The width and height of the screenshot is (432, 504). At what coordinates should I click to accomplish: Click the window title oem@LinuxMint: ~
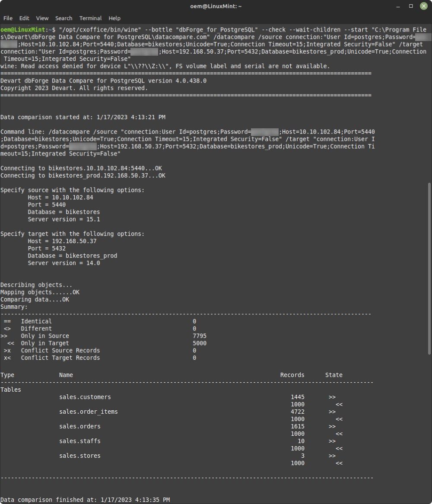[216, 6]
